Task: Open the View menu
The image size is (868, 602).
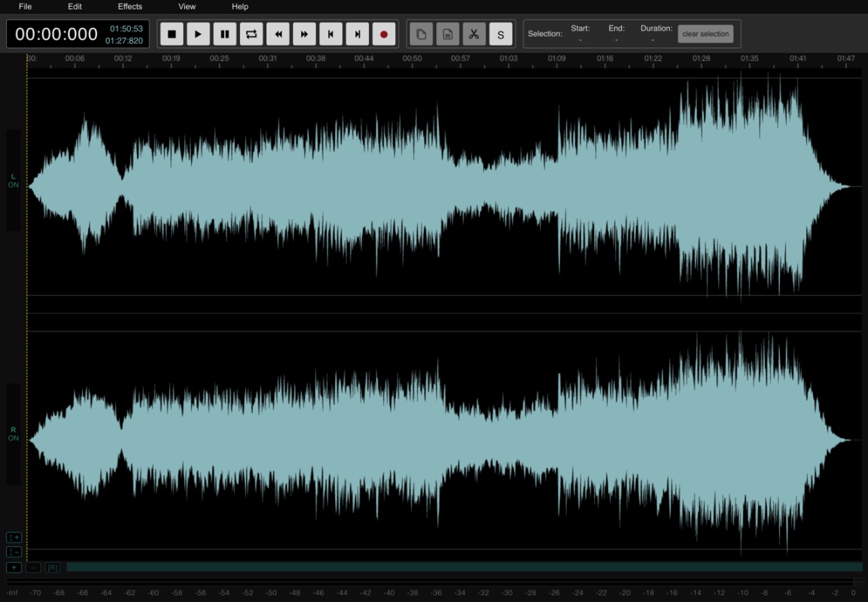Action: (187, 7)
